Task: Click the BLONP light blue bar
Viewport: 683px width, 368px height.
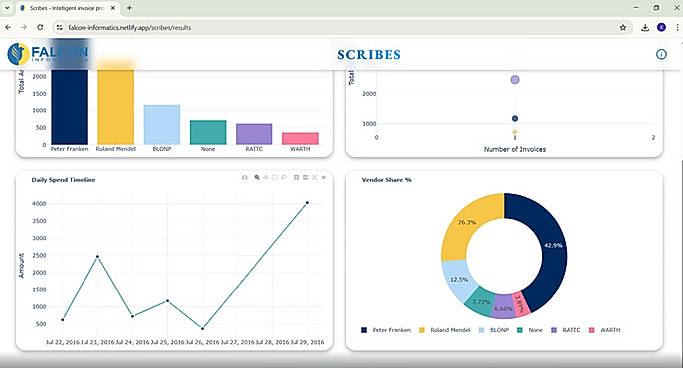Action: pos(162,125)
